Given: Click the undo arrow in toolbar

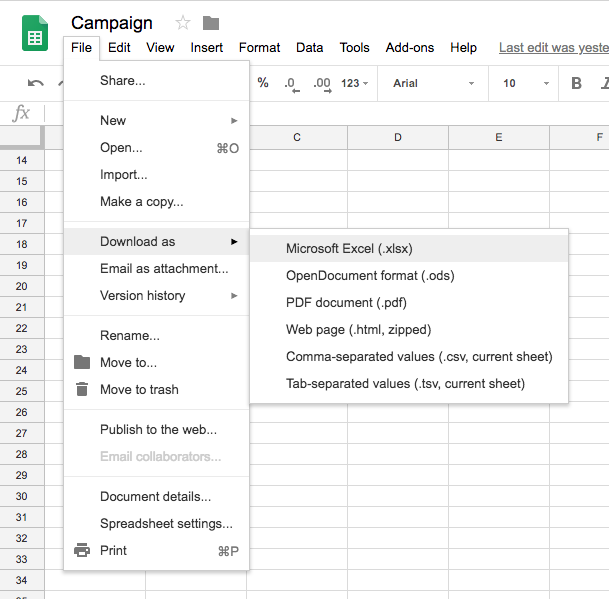Looking at the screenshot, I should [36, 83].
